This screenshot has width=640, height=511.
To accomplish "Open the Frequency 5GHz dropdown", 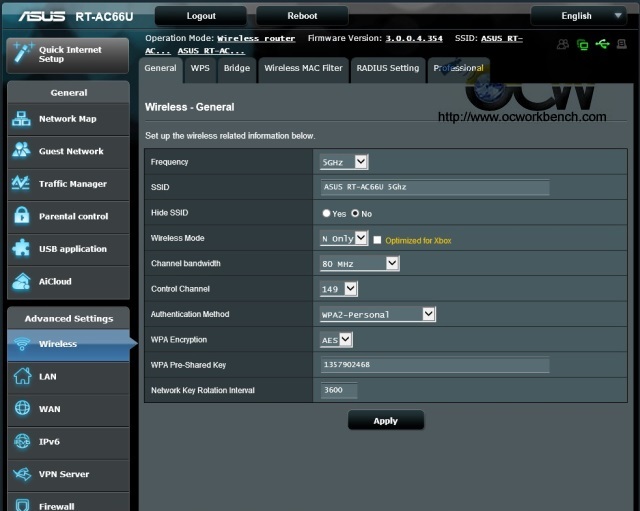I will (x=344, y=162).
